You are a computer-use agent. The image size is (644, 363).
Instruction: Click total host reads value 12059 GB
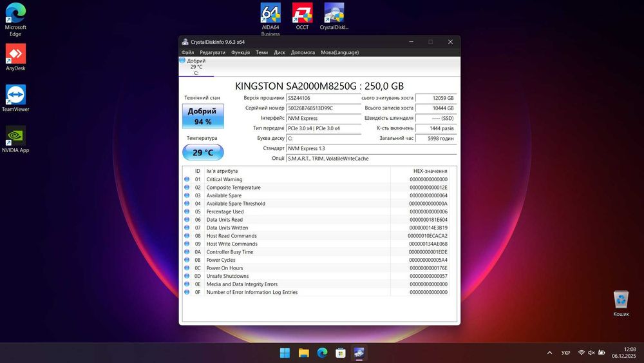pos(436,98)
